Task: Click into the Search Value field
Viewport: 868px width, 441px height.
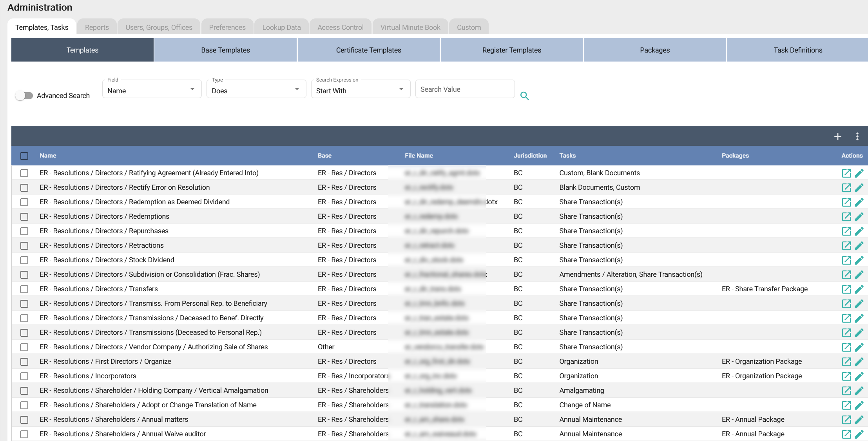Action: pyautogui.click(x=464, y=89)
